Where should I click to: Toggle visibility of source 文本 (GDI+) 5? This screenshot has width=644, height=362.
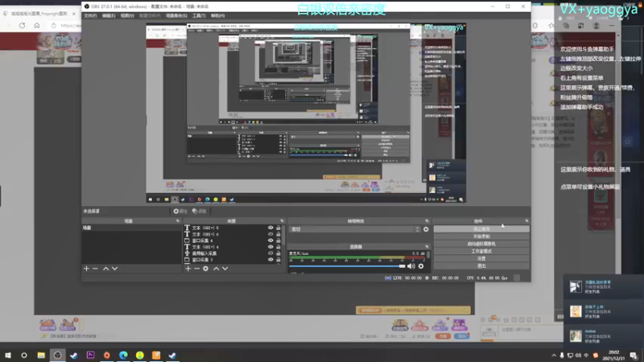pyautogui.click(x=270, y=228)
